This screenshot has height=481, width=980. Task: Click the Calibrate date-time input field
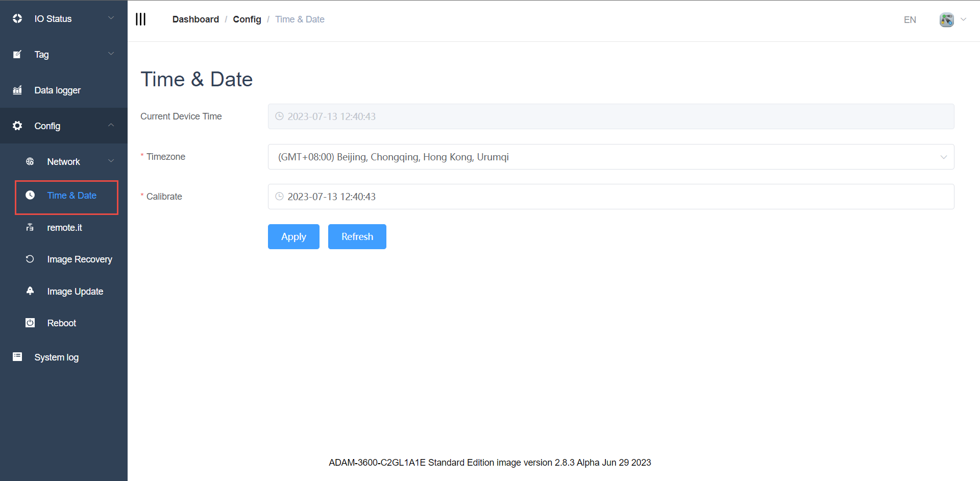tap(610, 197)
